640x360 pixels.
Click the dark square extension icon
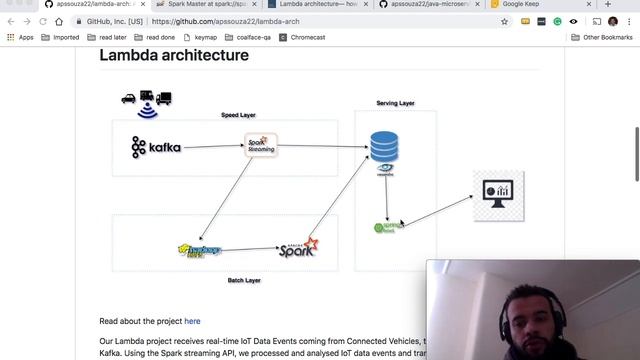[541, 22]
